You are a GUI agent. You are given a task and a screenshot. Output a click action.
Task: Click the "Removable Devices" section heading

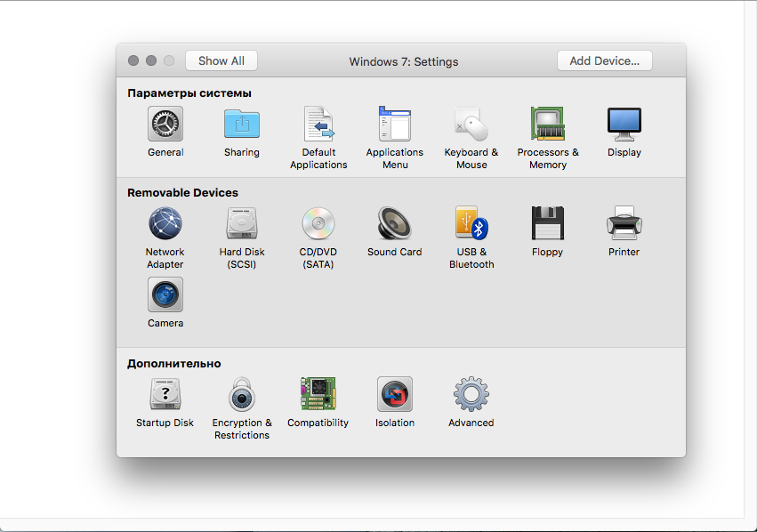[x=182, y=193]
